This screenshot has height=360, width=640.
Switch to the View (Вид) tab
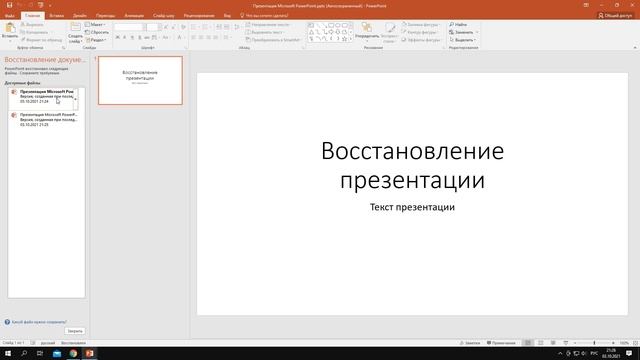click(227, 16)
